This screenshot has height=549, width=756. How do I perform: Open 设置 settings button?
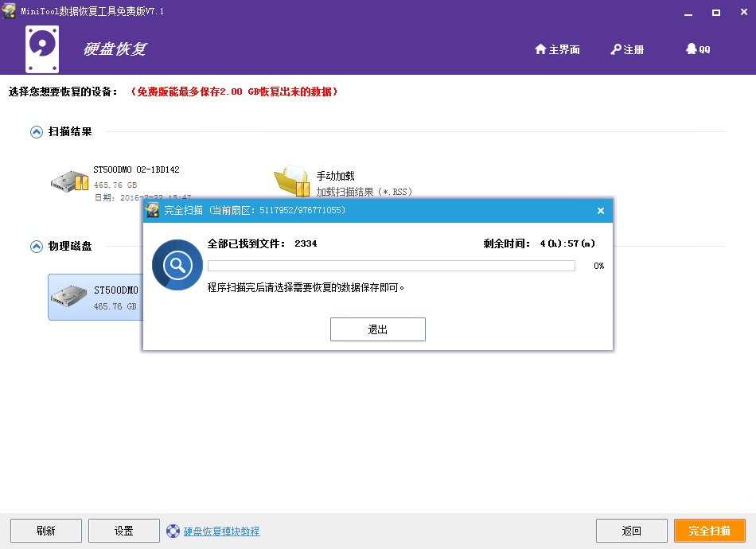(124, 531)
